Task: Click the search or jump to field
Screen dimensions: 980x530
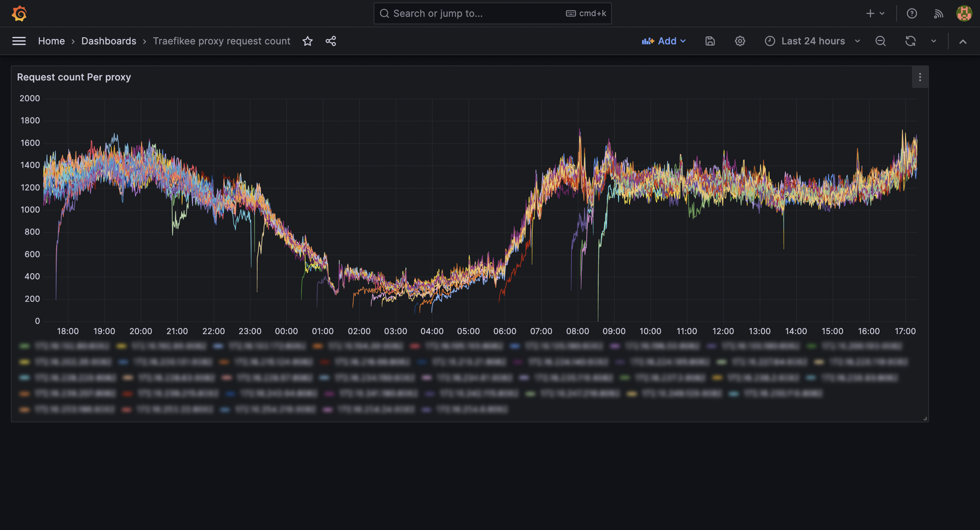Action: point(490,13)
